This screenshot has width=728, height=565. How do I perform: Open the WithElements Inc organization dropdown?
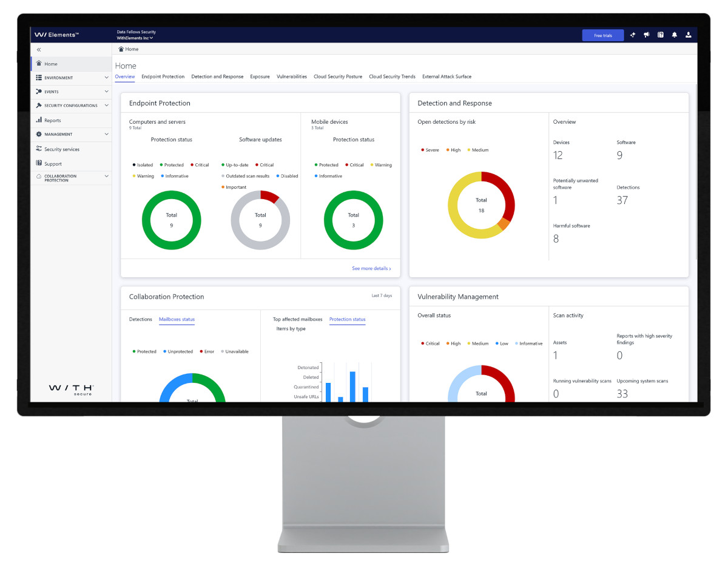point(135,38)
